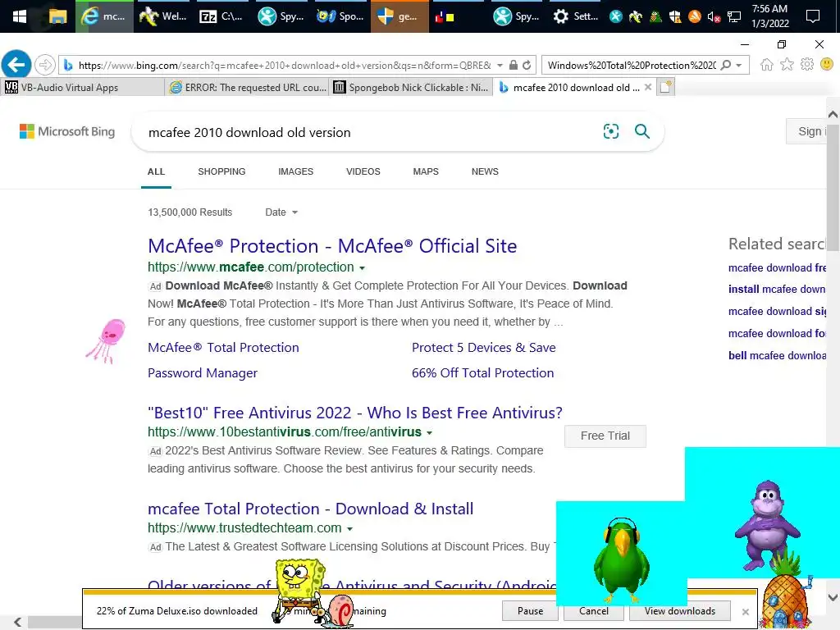Click the horizontal scrollbar left arrow
Image resolution: width=840 pixels, height=630 pixels.
tap(18, 622)
